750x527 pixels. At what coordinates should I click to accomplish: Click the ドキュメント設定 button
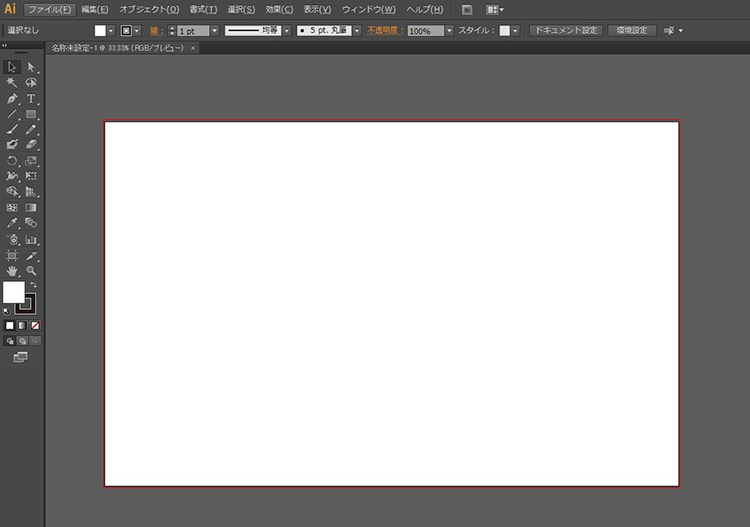(x=566, y=31)
